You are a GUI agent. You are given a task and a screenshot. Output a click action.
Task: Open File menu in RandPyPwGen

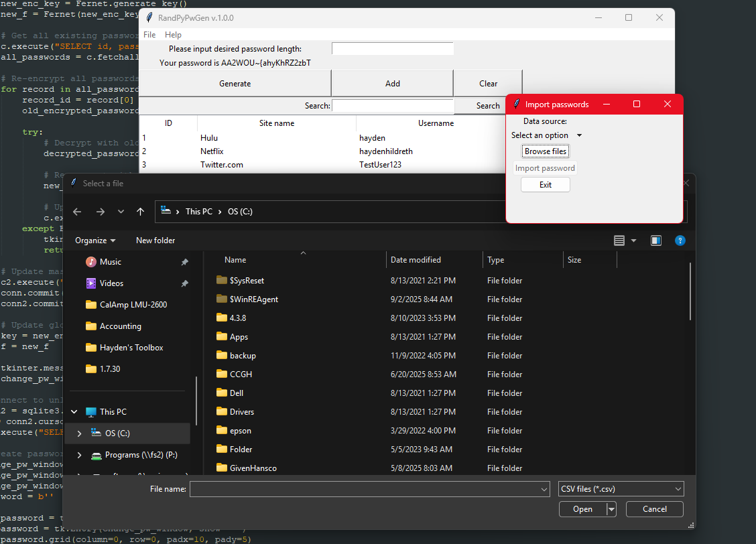click(149, 35)
